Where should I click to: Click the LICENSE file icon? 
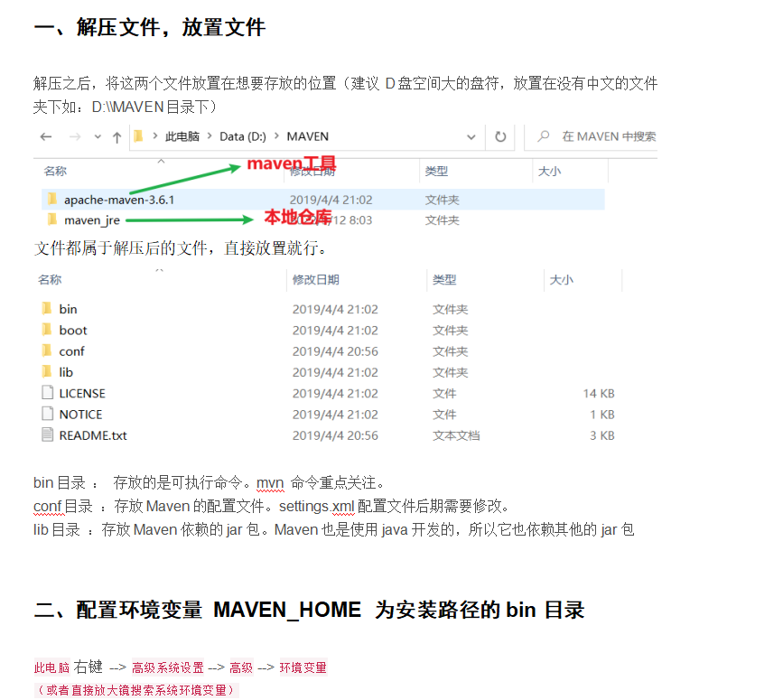click(48, 392)
